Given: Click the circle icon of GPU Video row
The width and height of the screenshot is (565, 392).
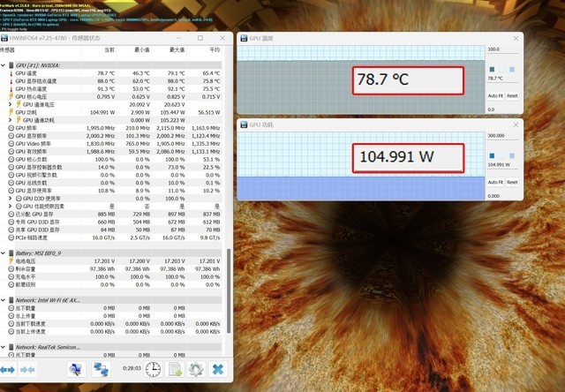Looking at the screenshot, I should click(11, 144).
